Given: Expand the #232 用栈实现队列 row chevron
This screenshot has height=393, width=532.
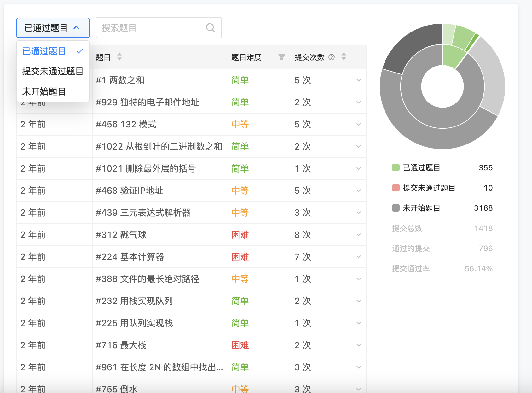Looking at the screenshot, I should pyautogui.click(x=359, y=301).
